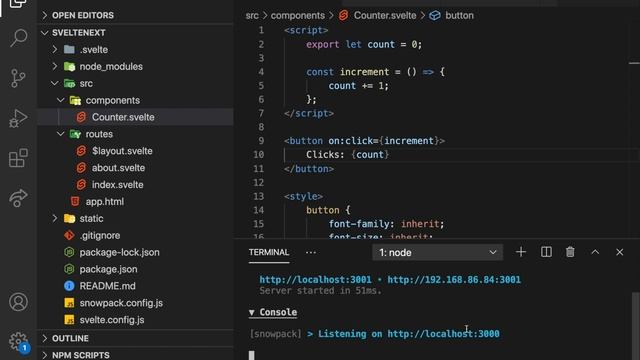Image resolution: width=640 pixels, height=360 pixels.
Task: Open the Accounts menu icon
Action: point(18,302)
